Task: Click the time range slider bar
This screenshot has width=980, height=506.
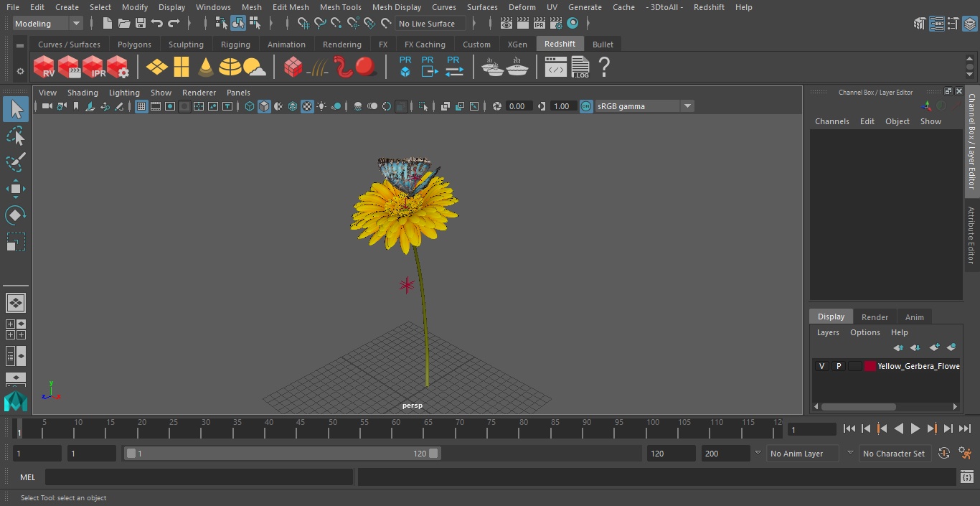Action: [282, 454]
